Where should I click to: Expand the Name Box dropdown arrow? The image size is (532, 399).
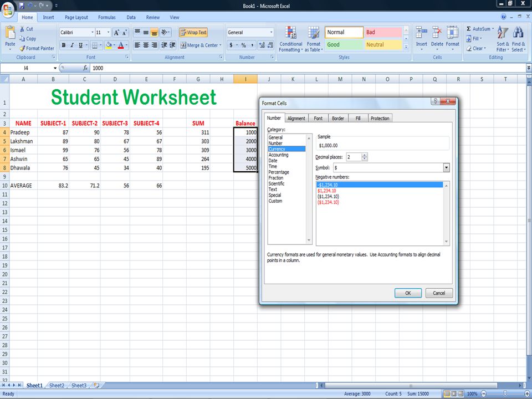click(x=55, y=68)
